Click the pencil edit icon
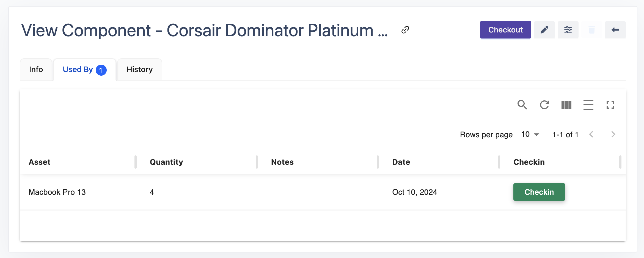 [x=544, y=30]
